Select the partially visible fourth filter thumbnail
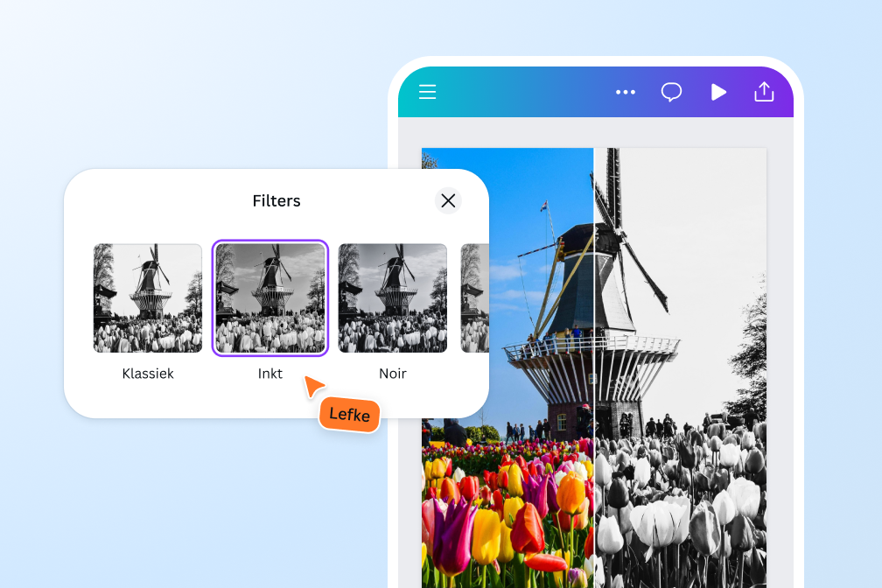 click(x=475, y=298)
